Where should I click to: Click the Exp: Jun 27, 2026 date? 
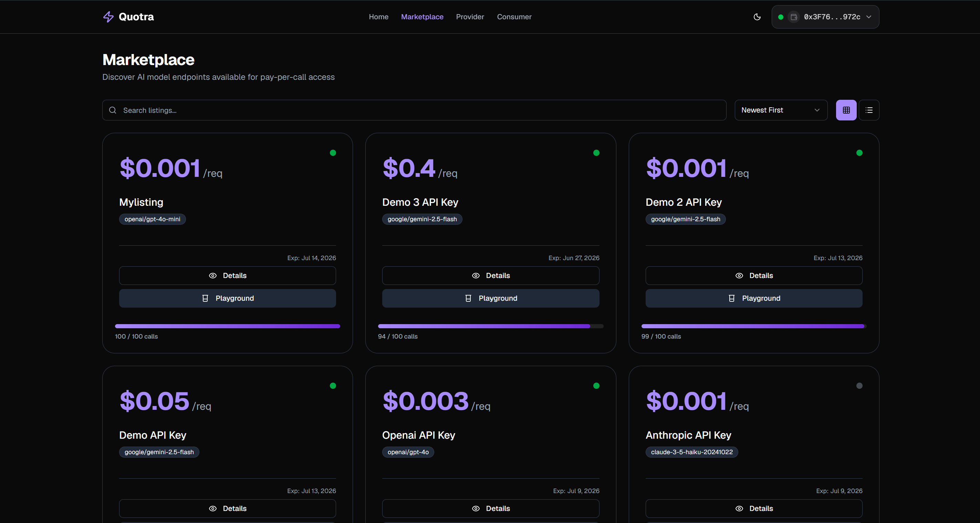[574, 258]
